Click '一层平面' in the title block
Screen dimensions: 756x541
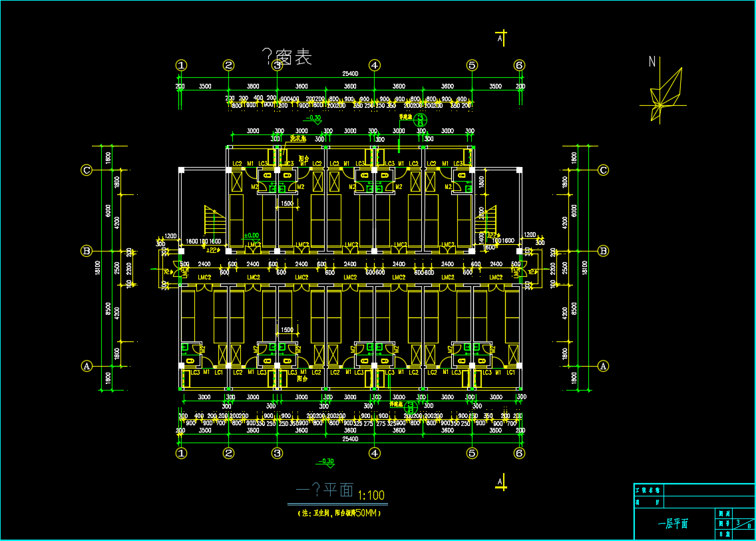(673, 524)
